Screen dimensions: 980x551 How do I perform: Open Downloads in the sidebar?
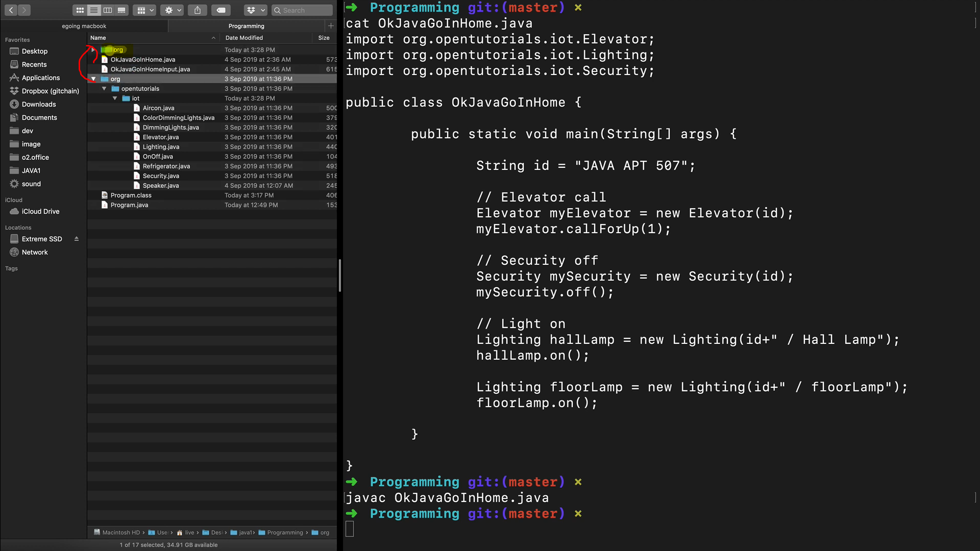(x=39, y=104)
